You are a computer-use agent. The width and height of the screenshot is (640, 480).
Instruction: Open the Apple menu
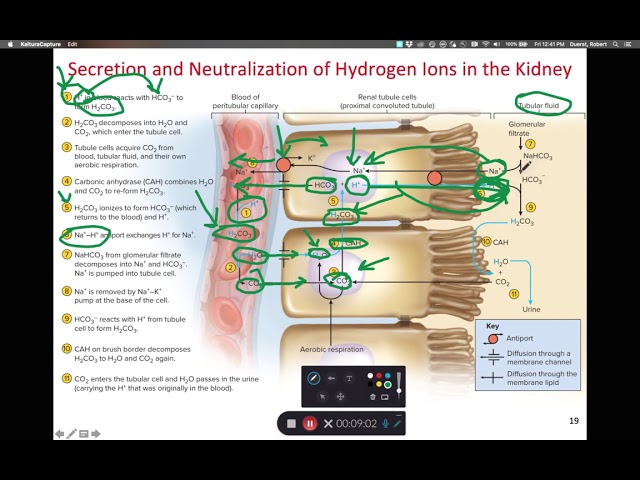point(10,44)
